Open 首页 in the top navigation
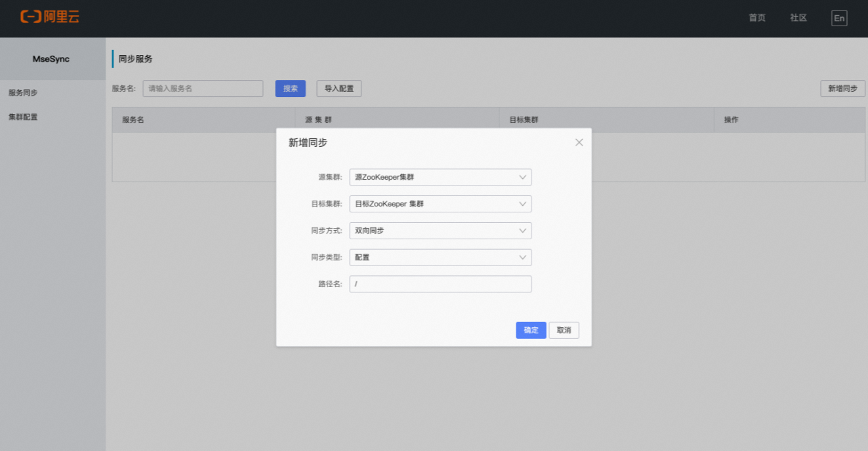This screenshot has width=868, height=451. click(756, 18)
